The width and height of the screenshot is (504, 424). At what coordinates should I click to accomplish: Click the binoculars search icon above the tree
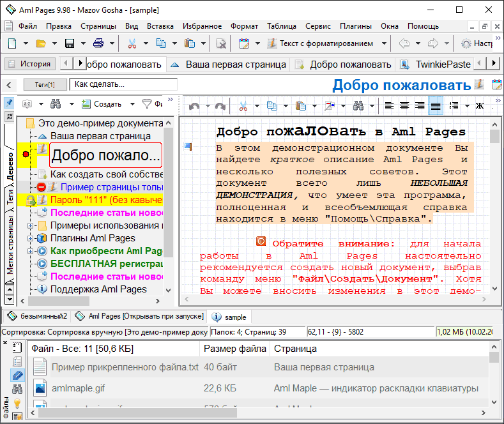click(56, 103)
